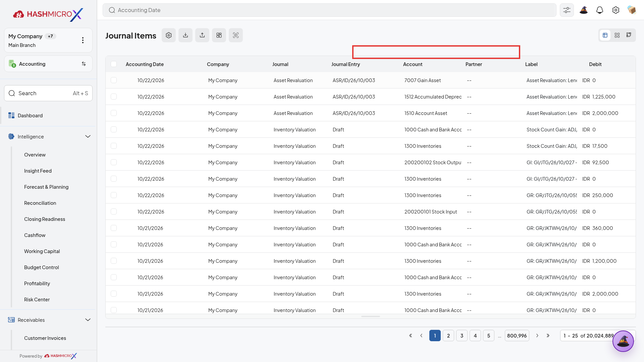The height and width of the screenshot is (362, 644).
Task: Open the filter sliders icon near search
Action: [567, 10]
